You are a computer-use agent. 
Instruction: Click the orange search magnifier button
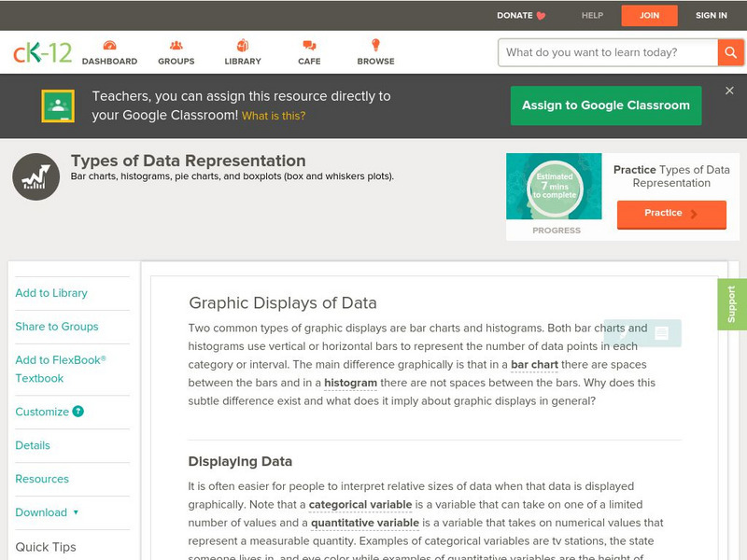[730, 52]
